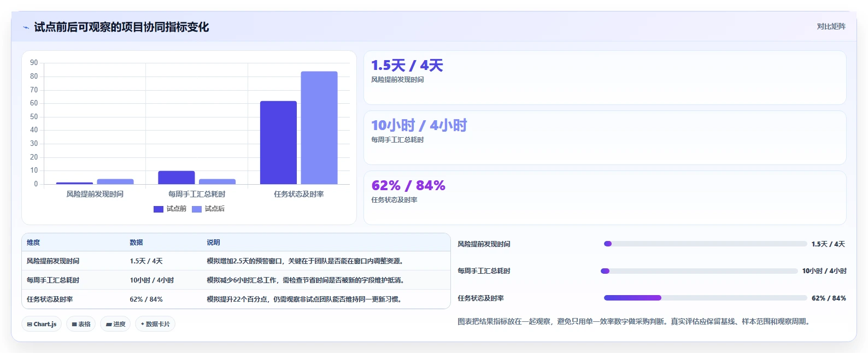Screen dimensions: 868x353
Task: Click the 数据 table column header
Action: click(136, 243)
